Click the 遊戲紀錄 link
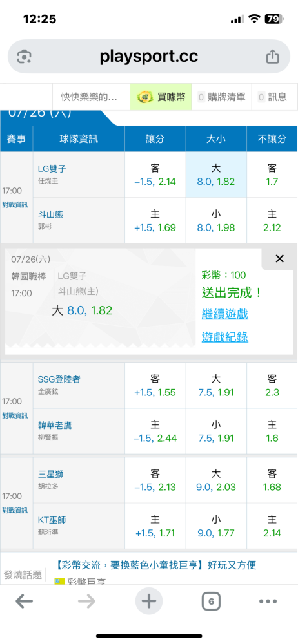The image size is (298, 644). click(x=224, y=337)
